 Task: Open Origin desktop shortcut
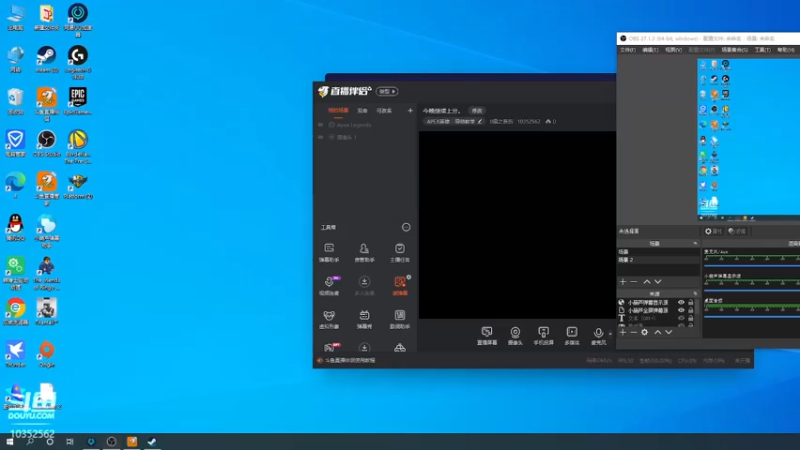coord(46,354)
